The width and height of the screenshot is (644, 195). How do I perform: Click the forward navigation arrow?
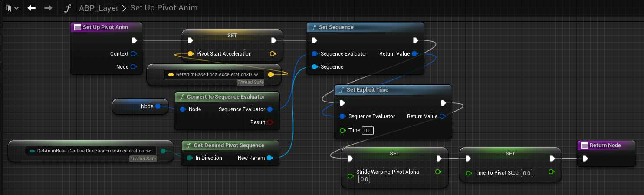(48, 8)
